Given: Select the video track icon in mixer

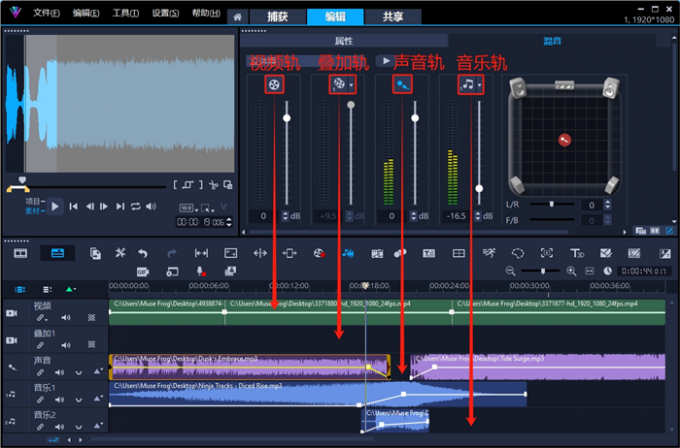Looking at the screenshot, I should click(273, 85).
